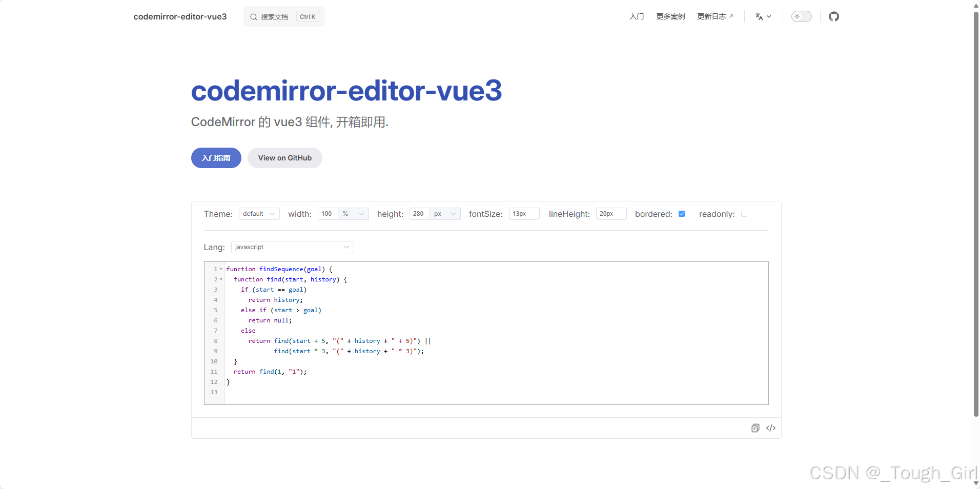Image resolution: width=980 pixels, height=489 pixels.
Task: Edit the fontSize input field
Action: pos(523,214)
